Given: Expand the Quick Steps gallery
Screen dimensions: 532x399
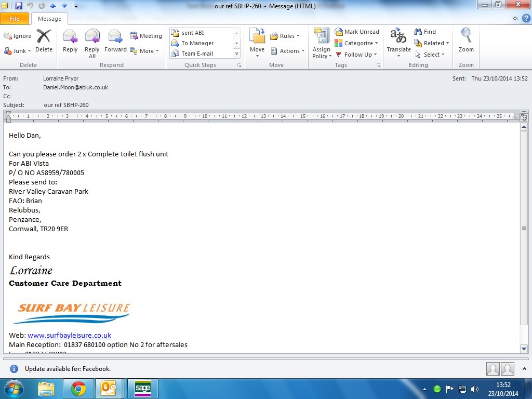Looking at the screenshot, I should coord(237,54).
